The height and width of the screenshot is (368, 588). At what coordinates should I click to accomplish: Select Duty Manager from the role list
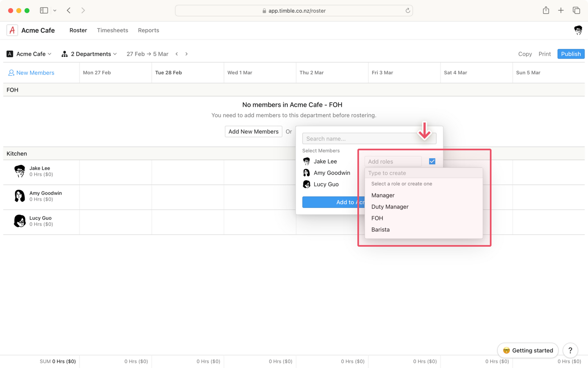pyautogui.click(x=389, y=207)
